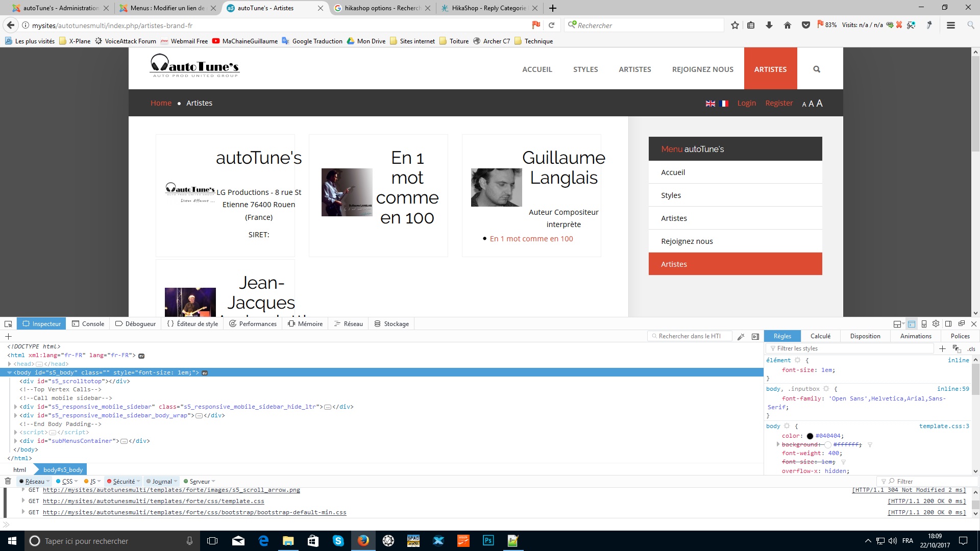Open devtools settings gear icon
This screenshot has height=551, width=980.
tap(936, 324)
